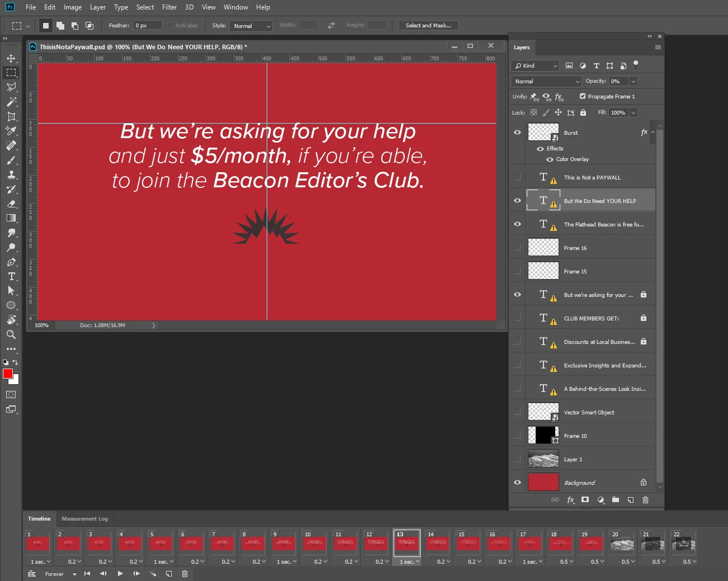
Task: Click the Feather input field
Action: 148,25
